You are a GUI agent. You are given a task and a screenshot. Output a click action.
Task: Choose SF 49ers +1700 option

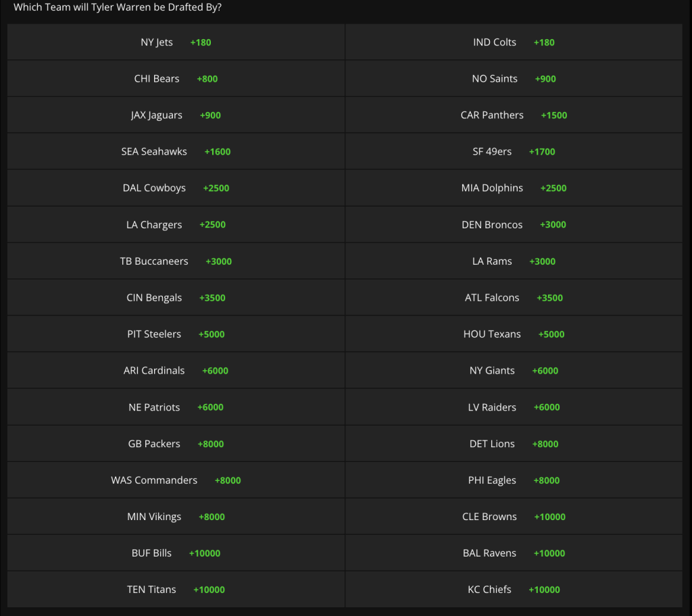click(x=514, y=151)
